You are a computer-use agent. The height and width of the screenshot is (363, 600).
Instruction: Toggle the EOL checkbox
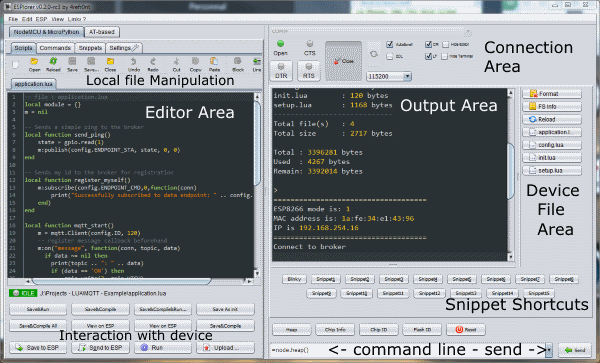[x=390, y=57]
